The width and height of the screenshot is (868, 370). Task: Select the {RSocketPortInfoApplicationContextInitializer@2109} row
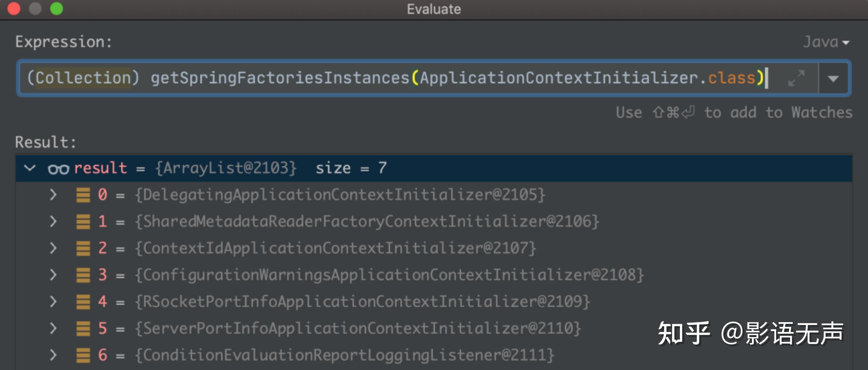pos(434,301)
